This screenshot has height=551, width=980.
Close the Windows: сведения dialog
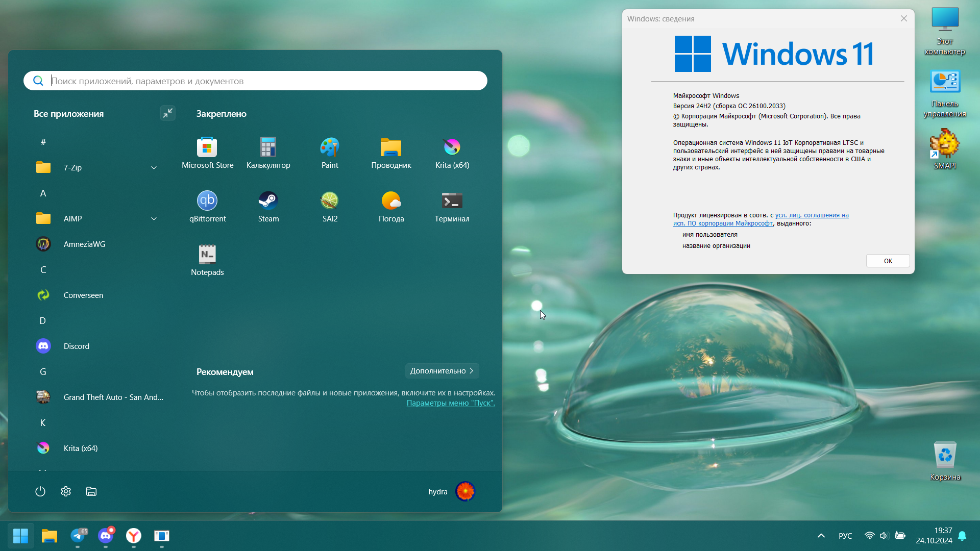pyautogui.click(x=903, y=18)
